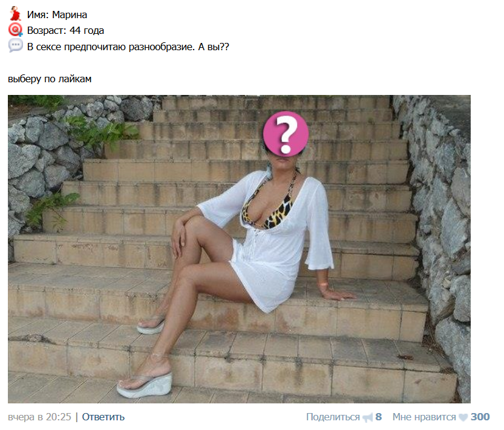View the share count 8
The width and height of the screenshot is (504, 430).
[379, 417]
